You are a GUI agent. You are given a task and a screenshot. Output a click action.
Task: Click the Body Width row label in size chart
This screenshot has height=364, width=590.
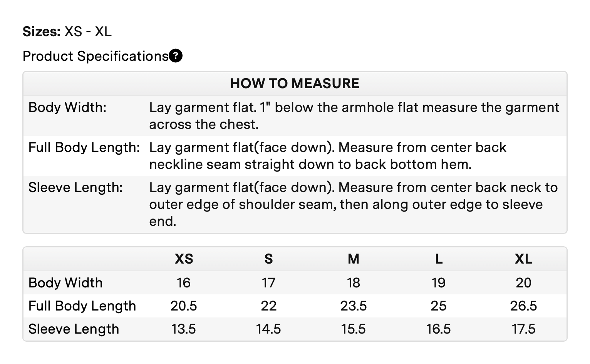pyautogui.click(x=65, y=283)
